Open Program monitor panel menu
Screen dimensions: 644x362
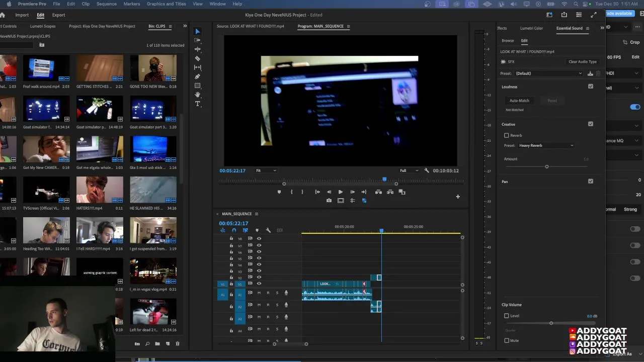pyautogui.click(x=348, y=26)
